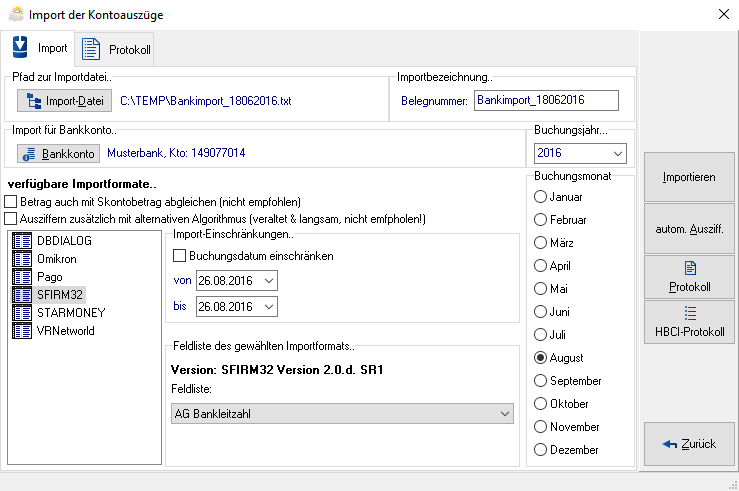Open the 'von' date picker dropdown
Screen dimensions: 739x491
(269, 281)
